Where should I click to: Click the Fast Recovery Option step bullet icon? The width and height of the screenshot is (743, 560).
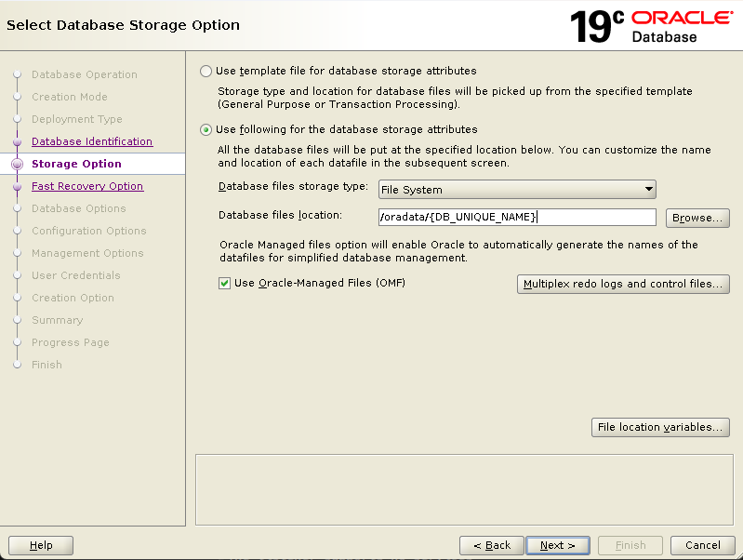click(x=18, y=186)
